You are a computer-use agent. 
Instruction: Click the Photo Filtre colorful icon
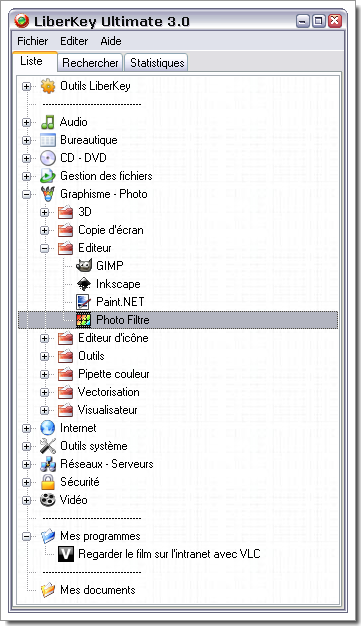pos(83,320)
